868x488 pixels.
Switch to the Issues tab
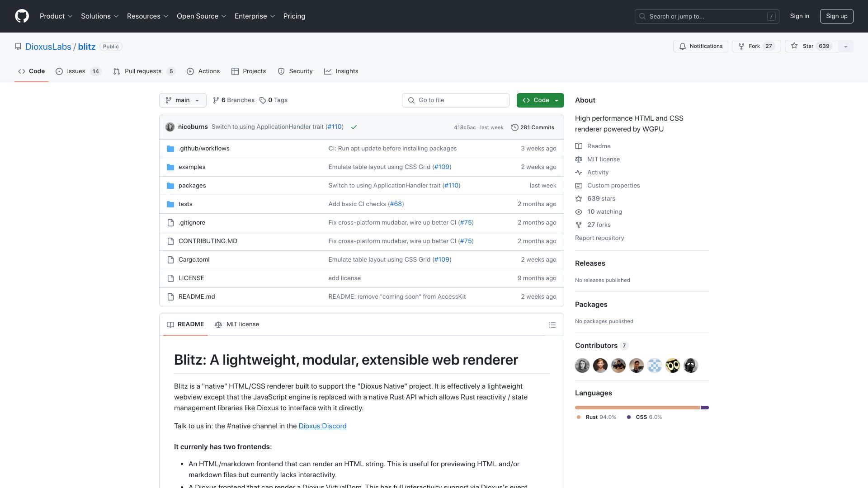(79, 71)
